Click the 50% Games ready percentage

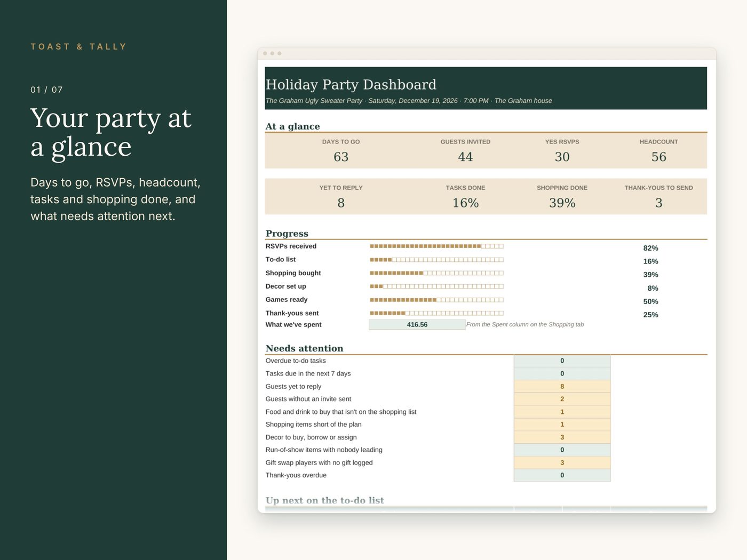pyautogui.click(x=650, y=301)
